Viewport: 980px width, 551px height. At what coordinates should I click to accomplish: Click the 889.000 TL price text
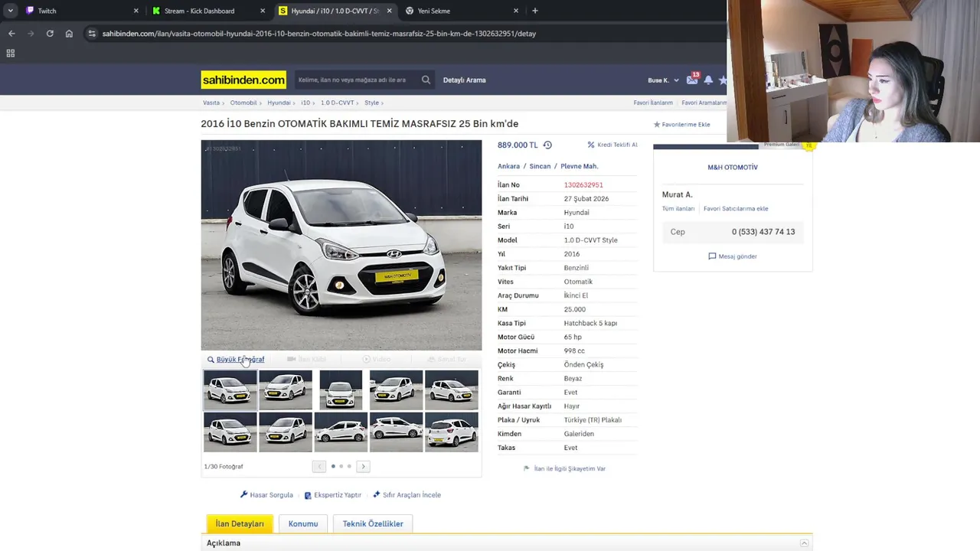[518, 145]
